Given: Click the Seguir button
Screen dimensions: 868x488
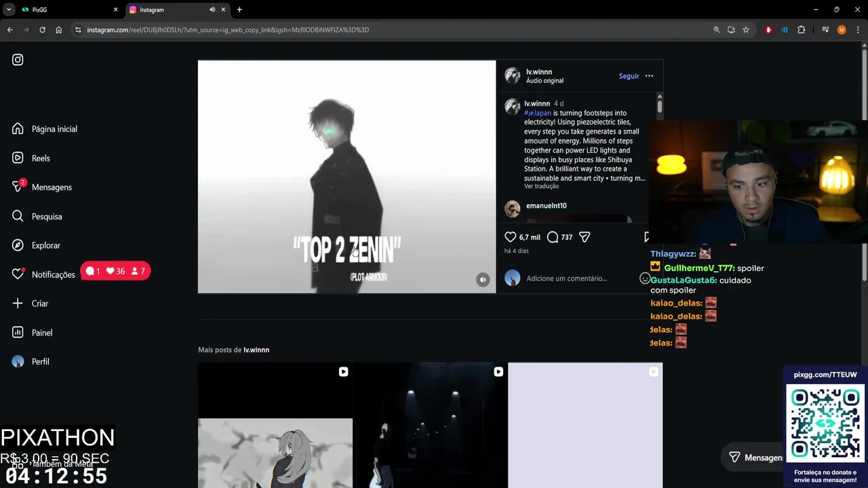Looking at the screenshot, I should point(629,76).
